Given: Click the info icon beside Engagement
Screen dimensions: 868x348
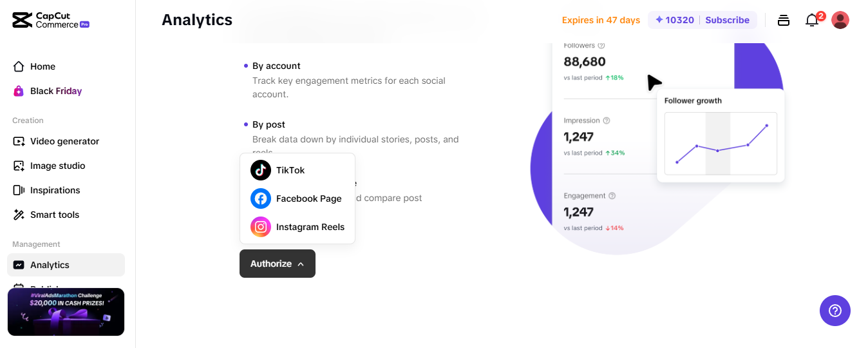Looking at the screenshot, I should (x=612, y=196).
